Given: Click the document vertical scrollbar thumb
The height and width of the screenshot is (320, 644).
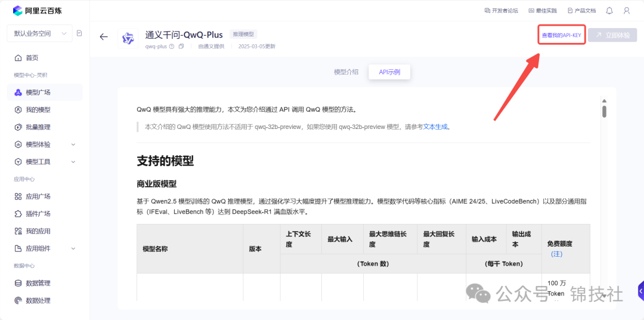Looking at the screenshot, I should click(604, 112).
